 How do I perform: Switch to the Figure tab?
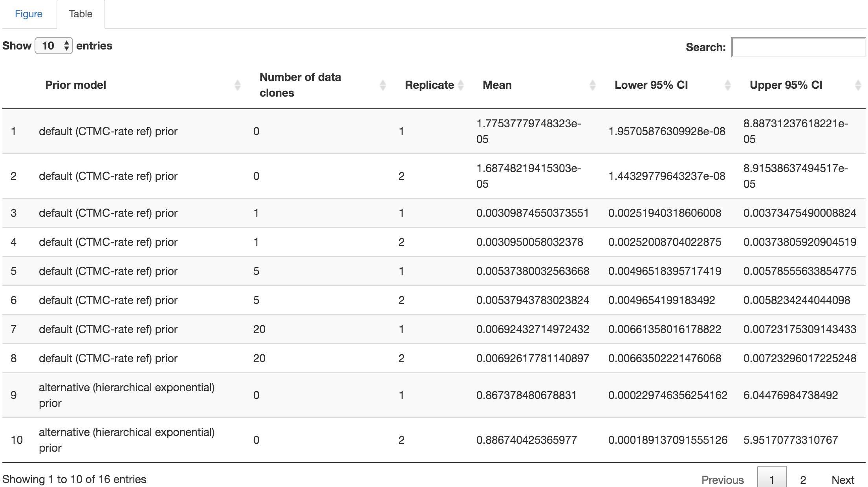[29, 14]
